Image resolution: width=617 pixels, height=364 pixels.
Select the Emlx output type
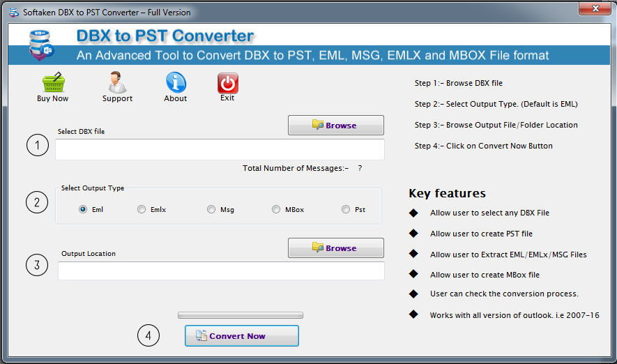142,209
